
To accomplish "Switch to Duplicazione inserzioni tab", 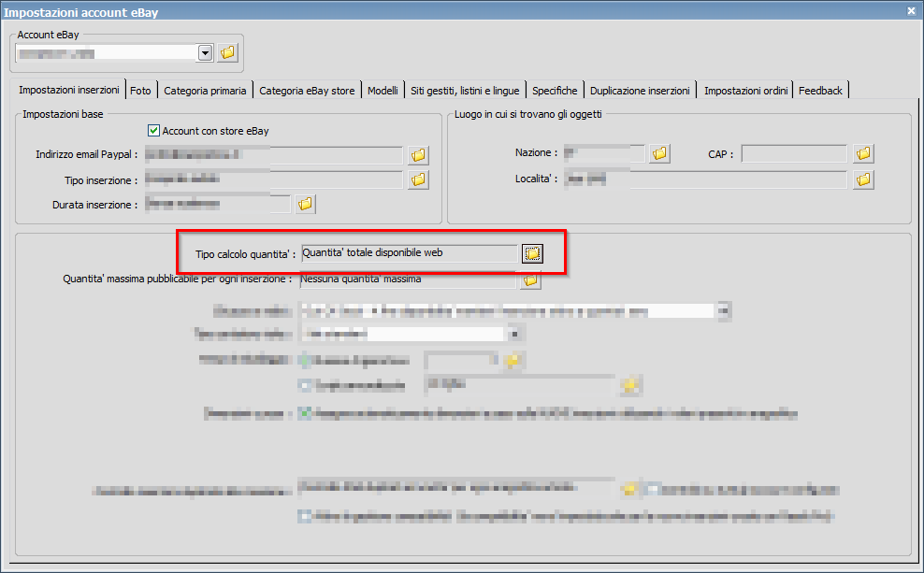I will 640,91.
